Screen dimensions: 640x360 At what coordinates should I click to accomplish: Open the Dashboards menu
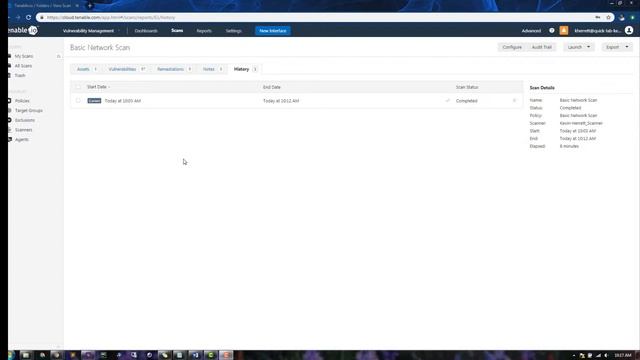tap(146, 31)
